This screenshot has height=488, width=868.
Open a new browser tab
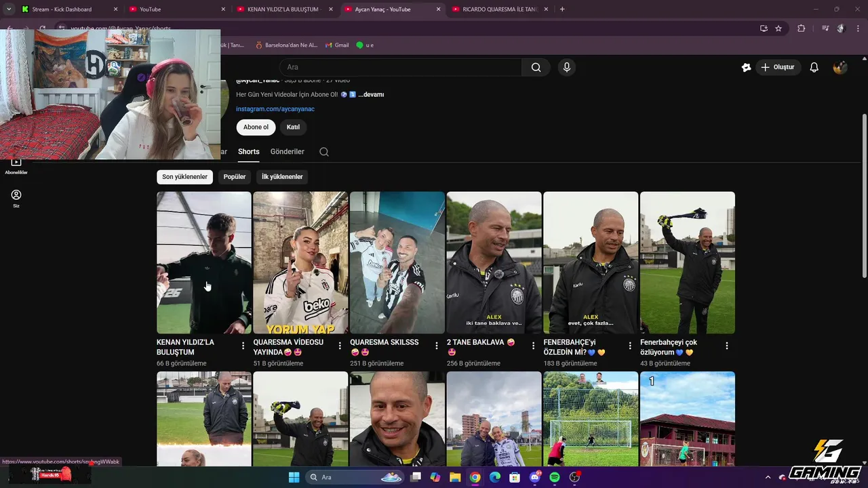[562, 9]
